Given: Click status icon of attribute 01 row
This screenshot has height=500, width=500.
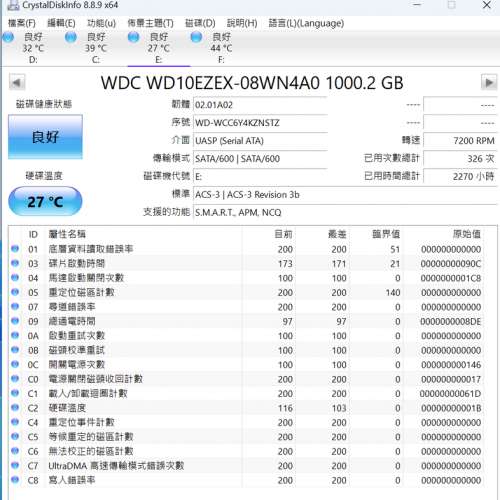Looking at the screenshot, I should coord(15,249).
